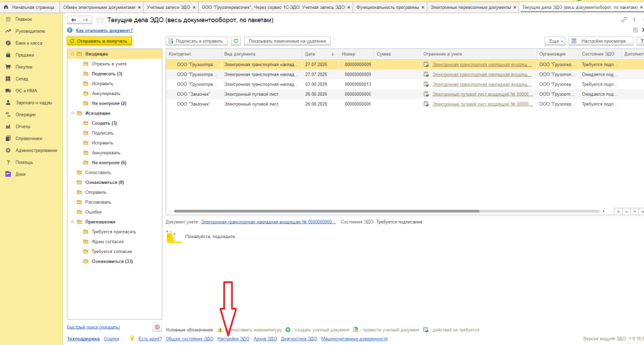Sort by the Контрагент column header
The image size is (644, 345).
tap(193, 54)
